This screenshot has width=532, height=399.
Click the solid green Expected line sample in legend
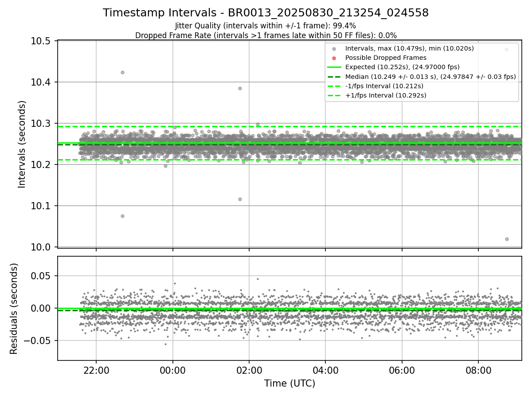(x=334, y=67)
